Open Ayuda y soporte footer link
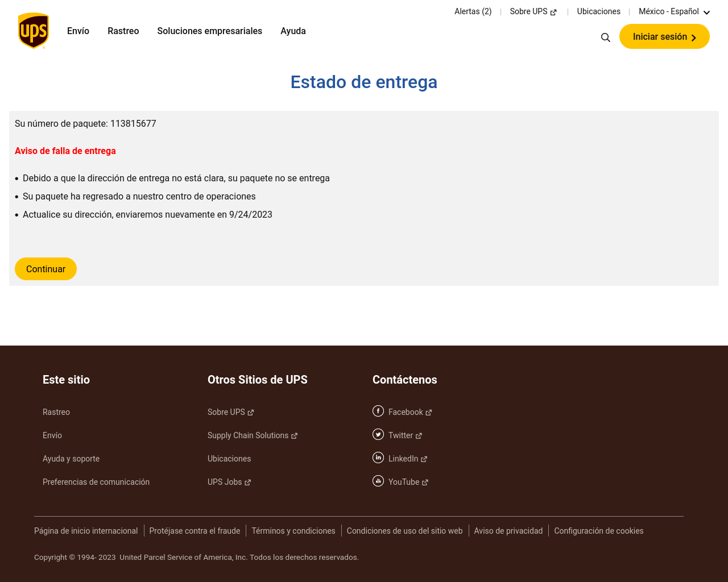The height and width of the screenshot is (582, 728). click(71, 459)
